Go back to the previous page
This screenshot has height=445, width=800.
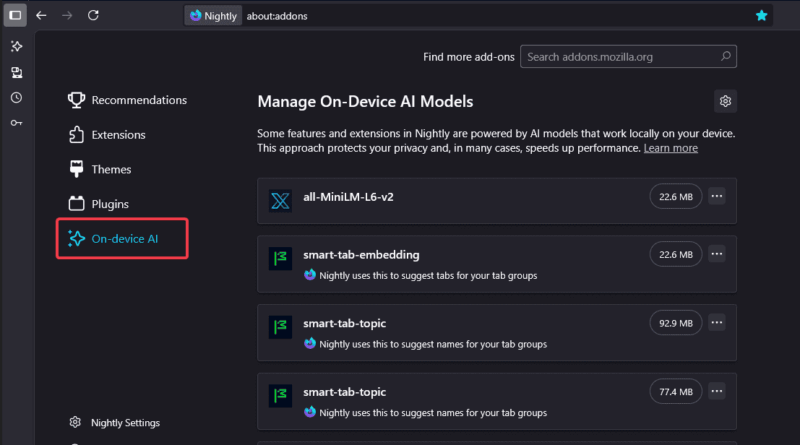[41, 15]
